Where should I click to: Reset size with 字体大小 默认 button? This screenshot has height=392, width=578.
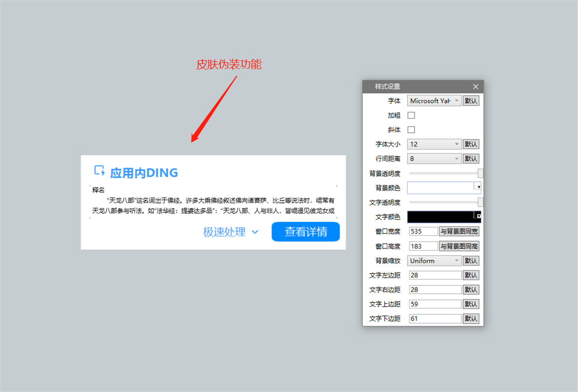[x=471, y=144]
